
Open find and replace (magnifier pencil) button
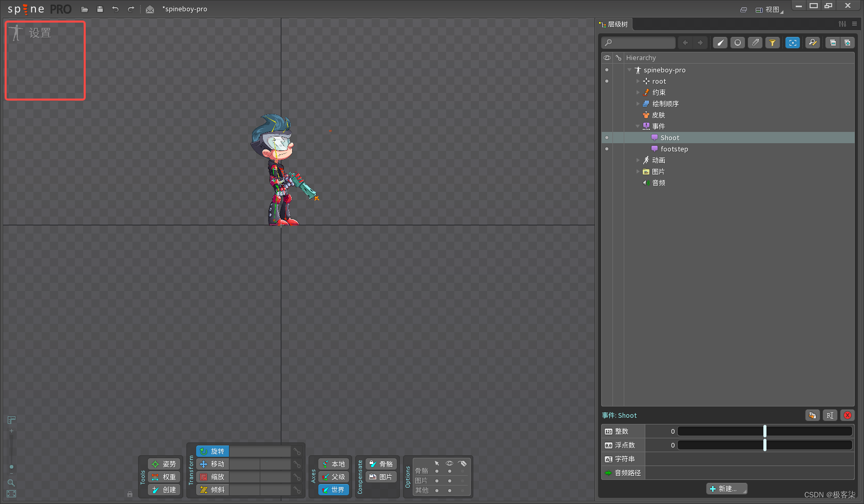813,43
